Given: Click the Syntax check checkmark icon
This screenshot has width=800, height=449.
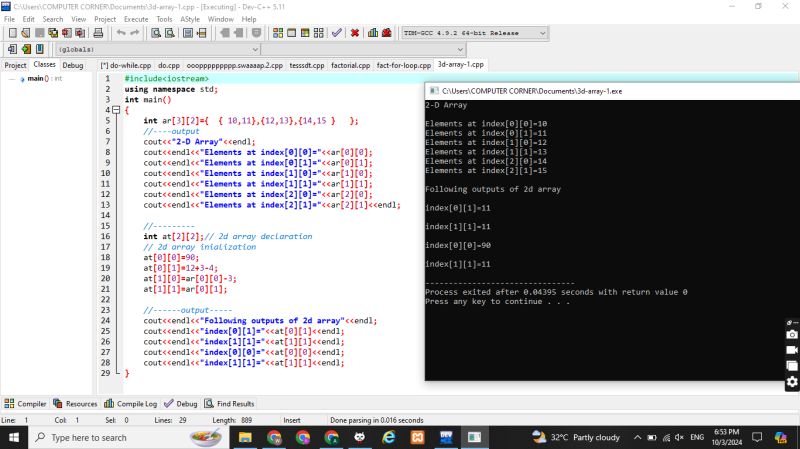Looking at the screenshot, I should (337, 33).
